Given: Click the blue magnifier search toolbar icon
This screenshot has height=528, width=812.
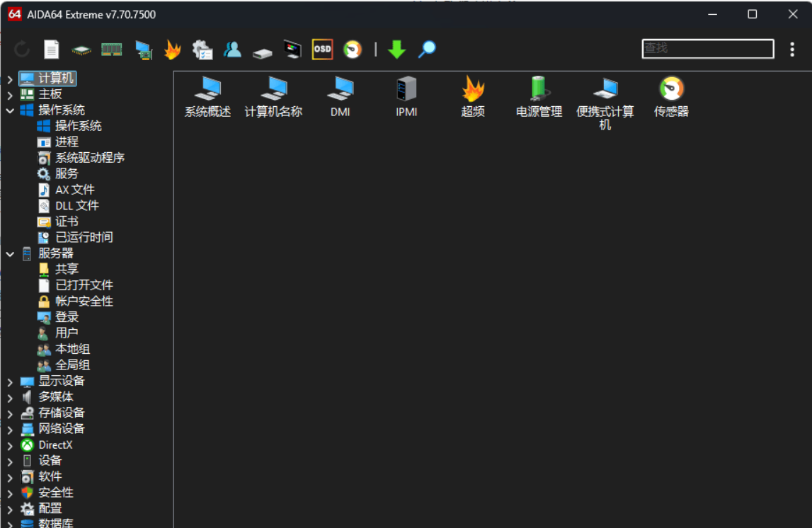Looking at the screenshot, I should (x=427, y=50).
